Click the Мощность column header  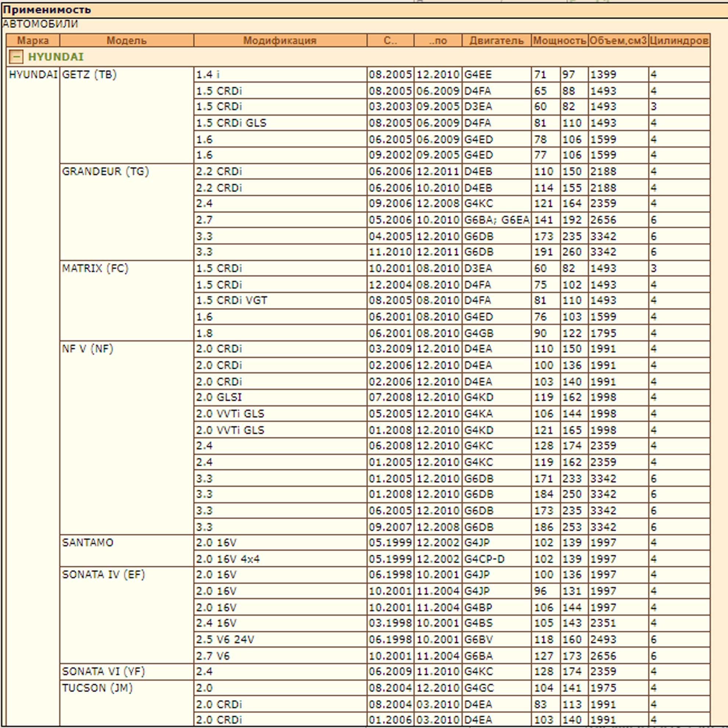(560, 40)
